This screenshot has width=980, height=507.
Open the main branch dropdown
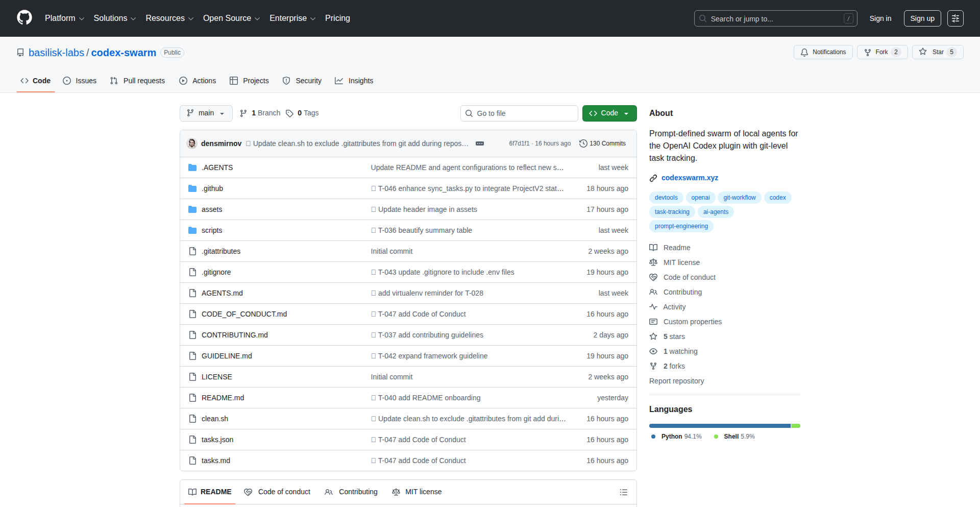pos(206,113)
